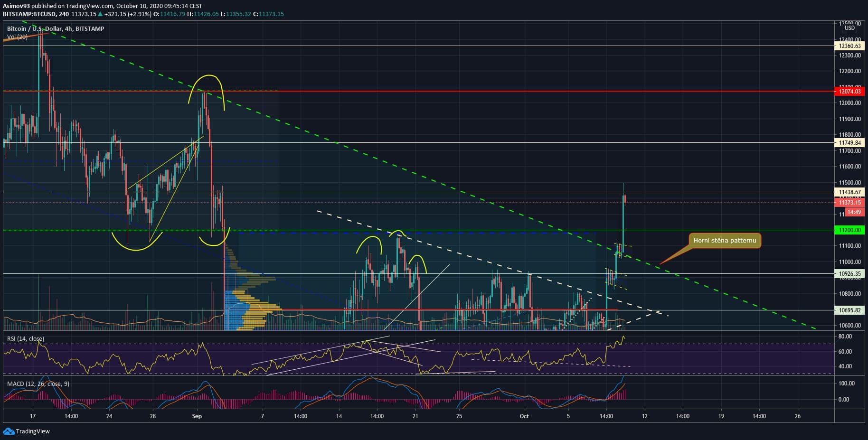This screenshot has width=868, height=440.
Task: Select the 'Horní stěna patternu' callout annotation
Action: (725, 241)
